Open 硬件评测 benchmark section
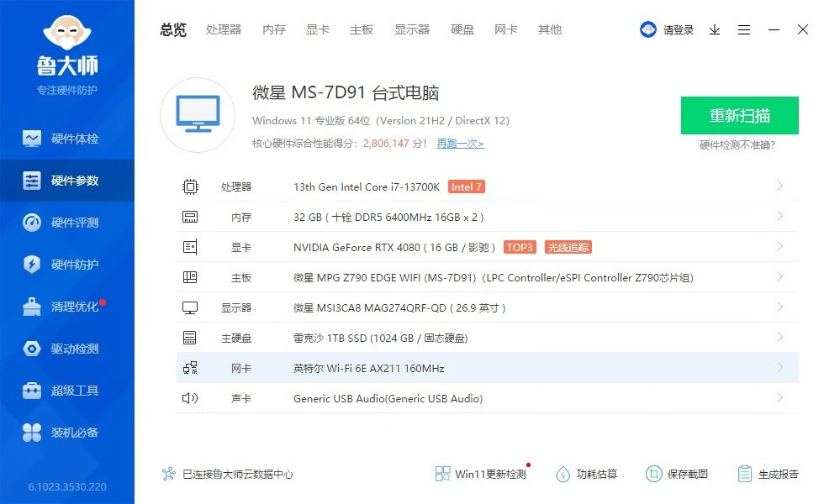Image resolution: width=824 pixels, height=504 pixels. [66, 223]
